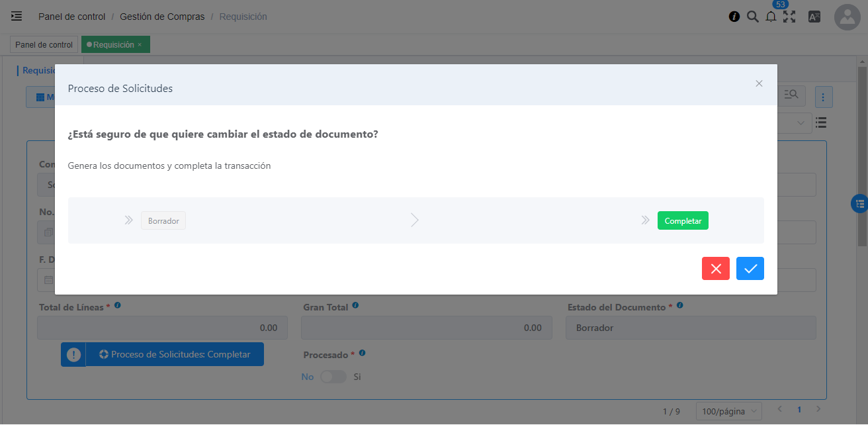
Task: Click the Borrador status button
Action: pos(163,221)
